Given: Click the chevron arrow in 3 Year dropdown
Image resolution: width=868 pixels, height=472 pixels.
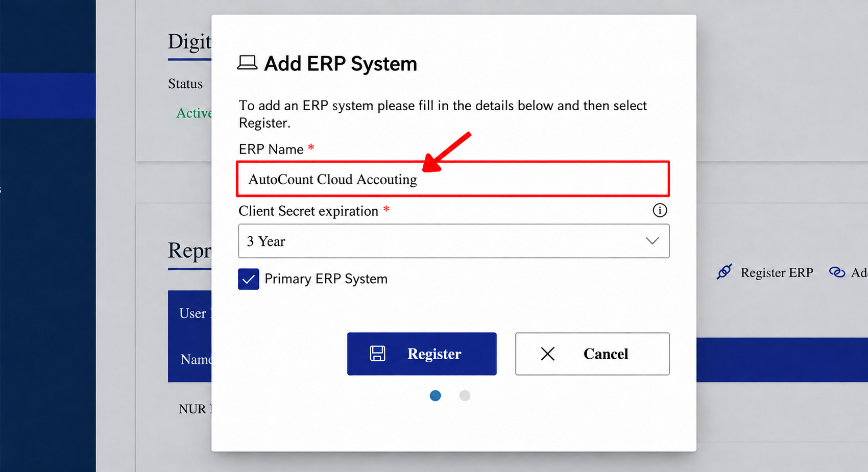Looking at the screenshot, I should (652, 241).
